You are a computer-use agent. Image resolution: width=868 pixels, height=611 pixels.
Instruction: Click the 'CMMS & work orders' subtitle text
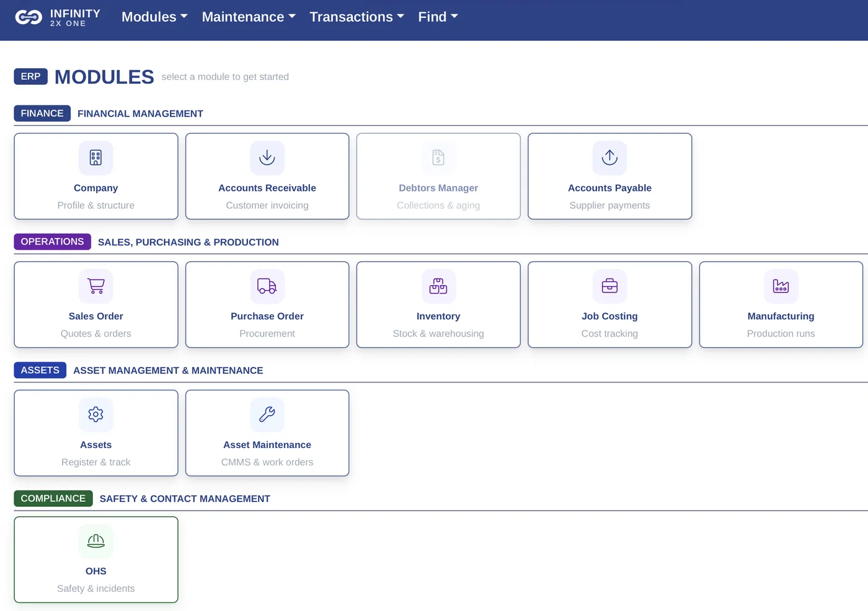coord(267,462)
